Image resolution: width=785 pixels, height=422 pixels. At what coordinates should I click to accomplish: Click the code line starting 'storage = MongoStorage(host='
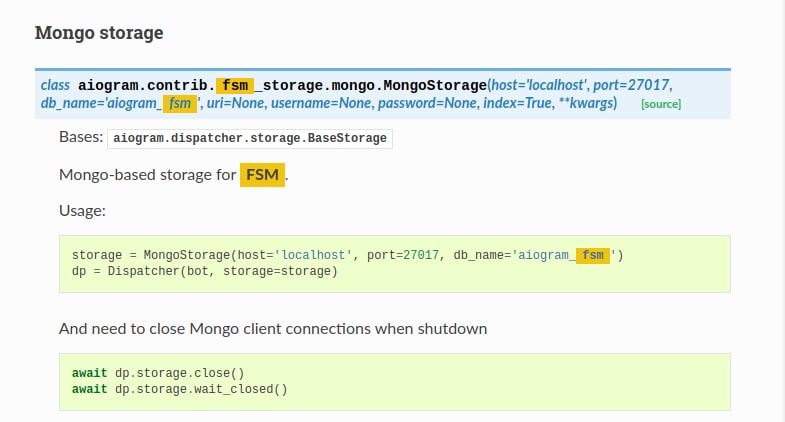347,255
